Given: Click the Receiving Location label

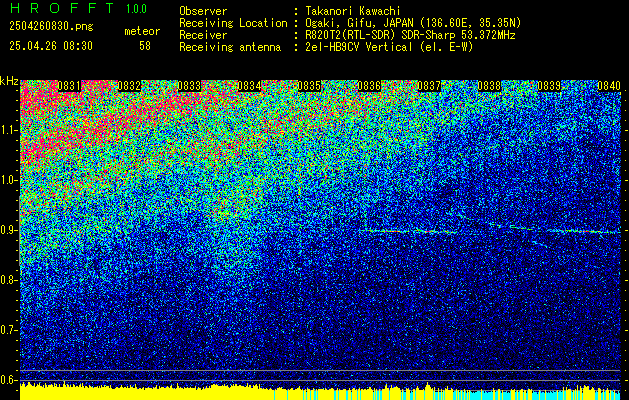Looking at the screenshot, I should [x=233, y=23].
